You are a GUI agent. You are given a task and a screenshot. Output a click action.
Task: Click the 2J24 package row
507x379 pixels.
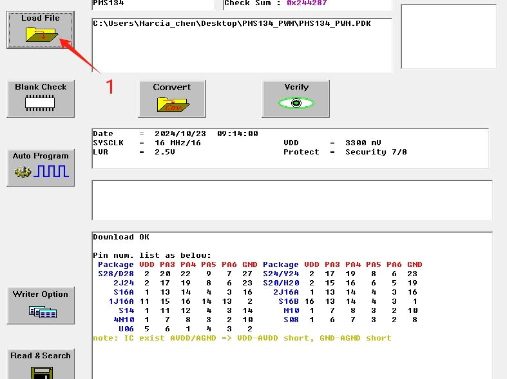(183, 283)
